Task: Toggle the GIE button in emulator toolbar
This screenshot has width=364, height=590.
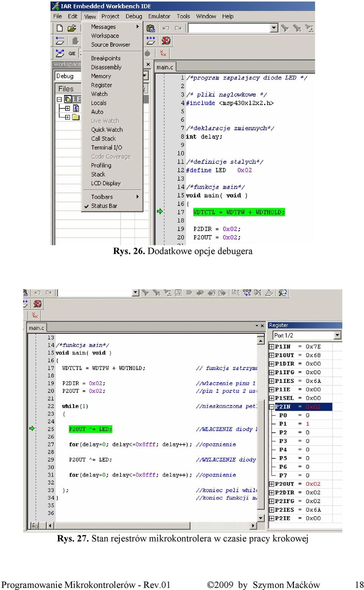Action: pos(72,53)
